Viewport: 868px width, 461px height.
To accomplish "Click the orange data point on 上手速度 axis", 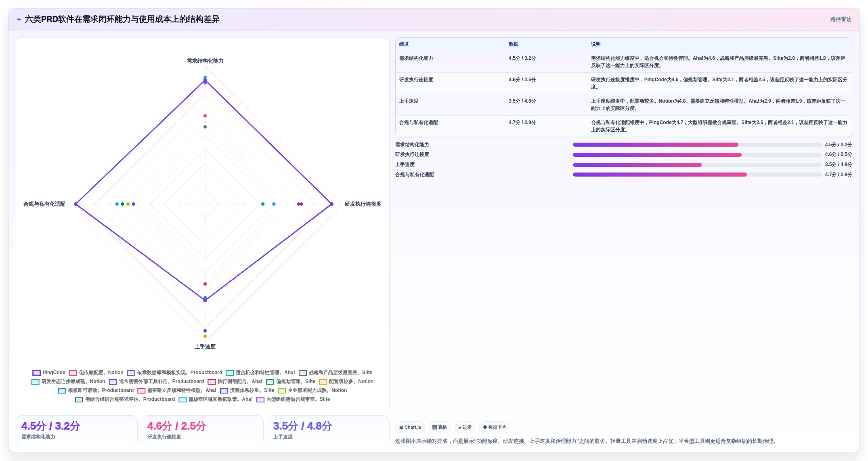I will [x=205, y=336].
